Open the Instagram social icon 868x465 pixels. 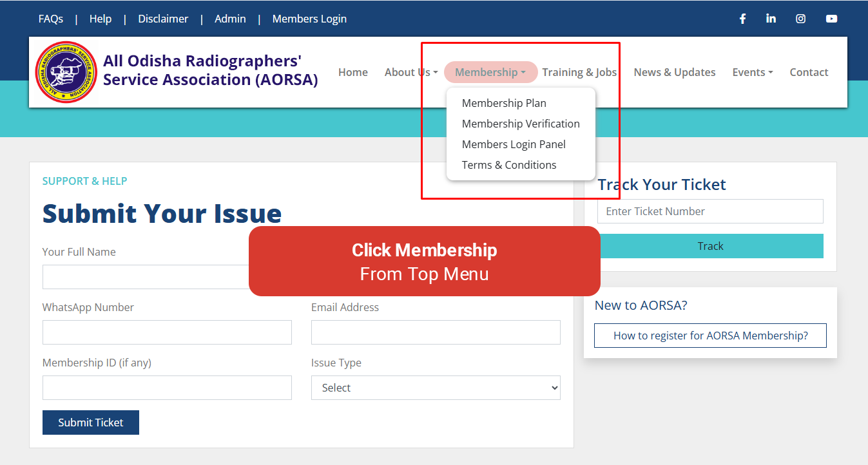coord(800,19)
